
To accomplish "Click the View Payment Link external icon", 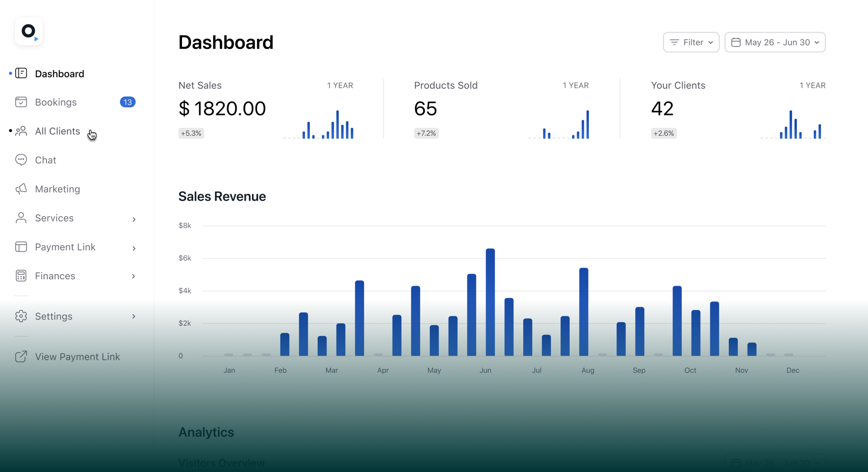I will 21,357.
